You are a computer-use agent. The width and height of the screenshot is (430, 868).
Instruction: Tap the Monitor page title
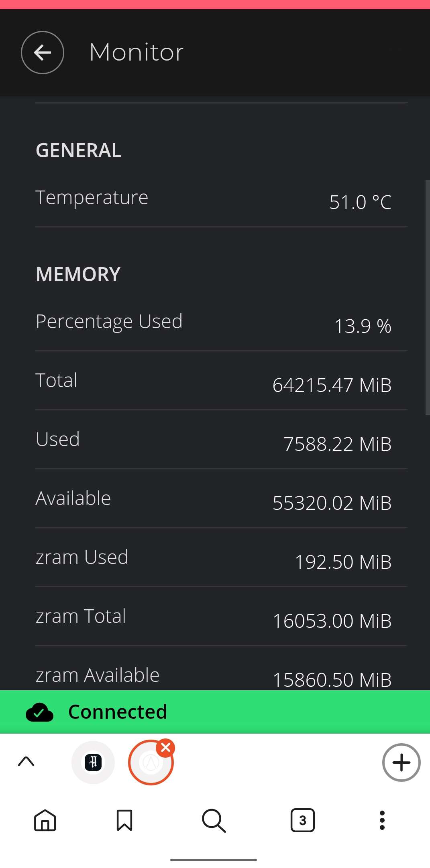(137, 53)
